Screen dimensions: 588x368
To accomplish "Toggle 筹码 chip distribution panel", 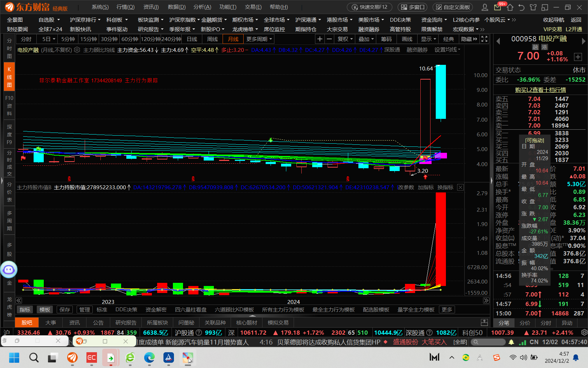I will coord(386,39).
